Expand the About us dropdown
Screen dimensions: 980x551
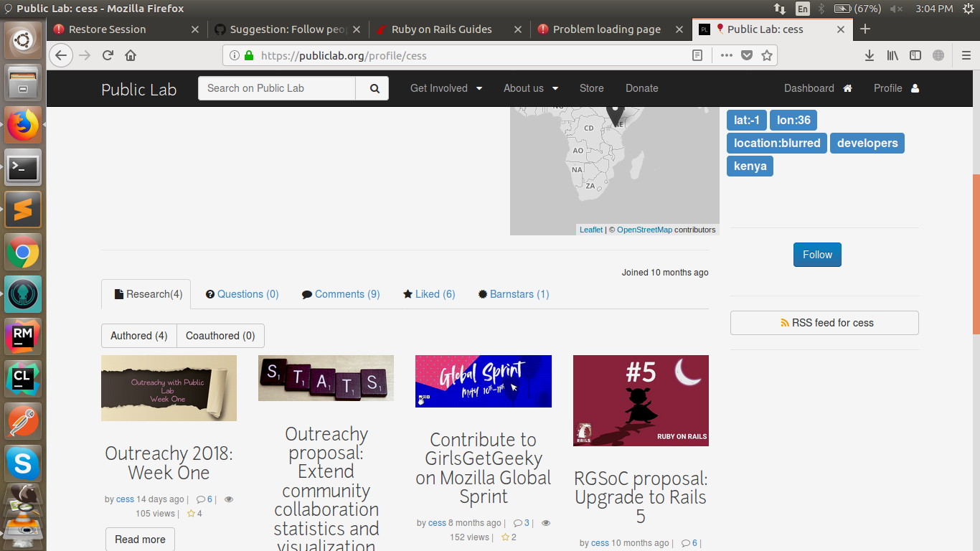point(531,88)
